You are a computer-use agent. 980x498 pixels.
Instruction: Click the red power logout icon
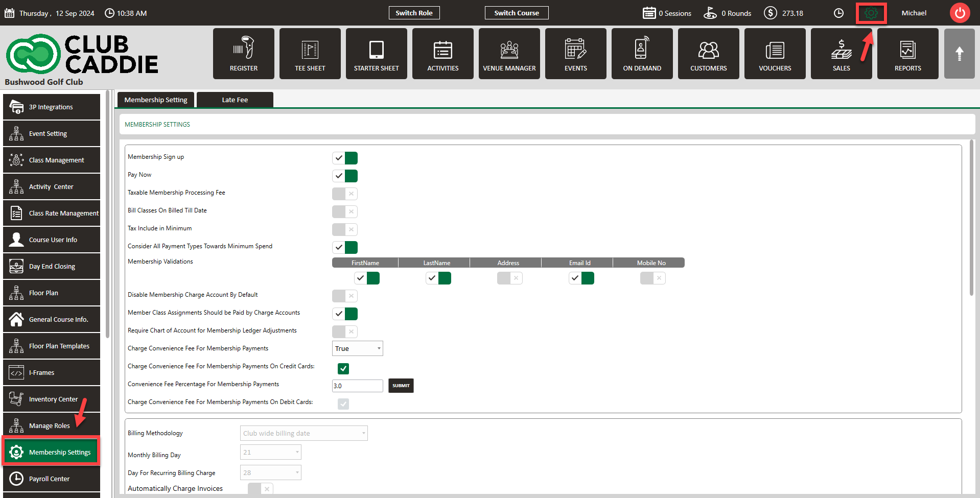coord(960,13)
